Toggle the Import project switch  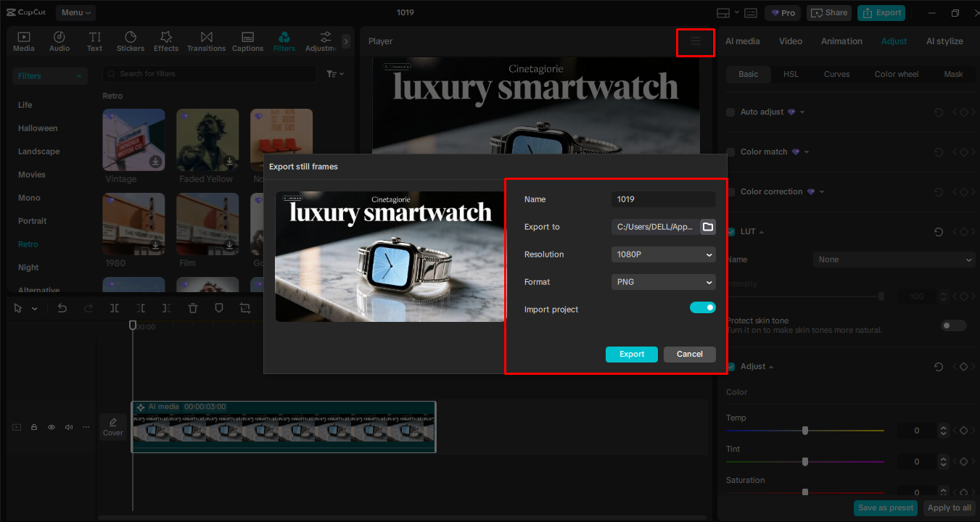tap(702, 307)
